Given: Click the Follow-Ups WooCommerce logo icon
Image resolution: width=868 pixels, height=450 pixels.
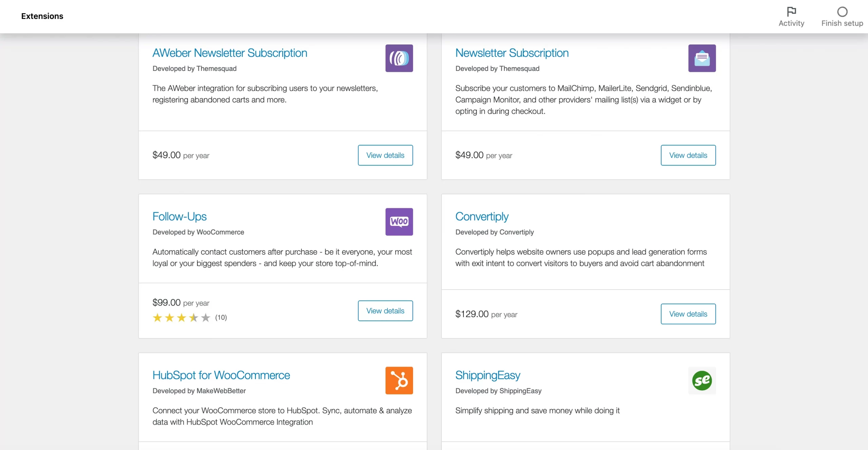Looking at the screenshot, I should 399,221.
